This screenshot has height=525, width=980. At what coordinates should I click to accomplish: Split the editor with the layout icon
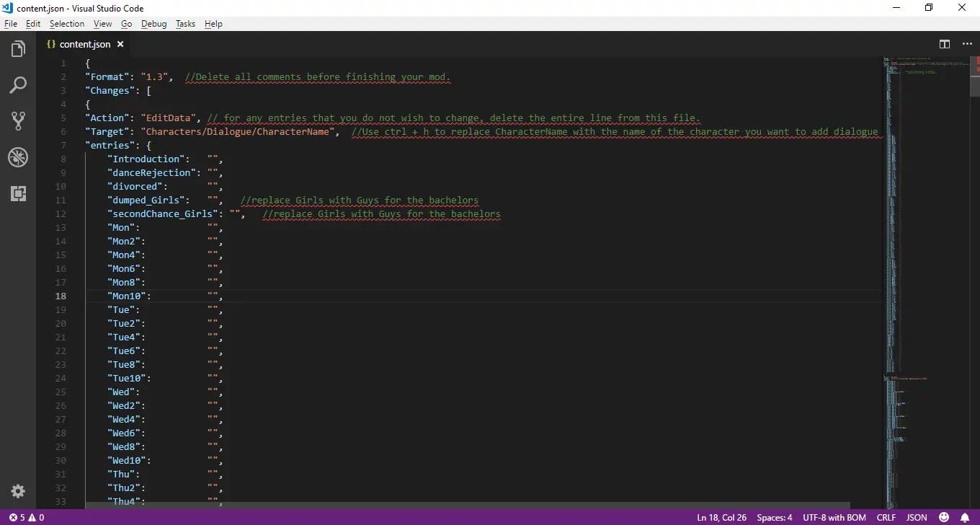coord(945,44)
